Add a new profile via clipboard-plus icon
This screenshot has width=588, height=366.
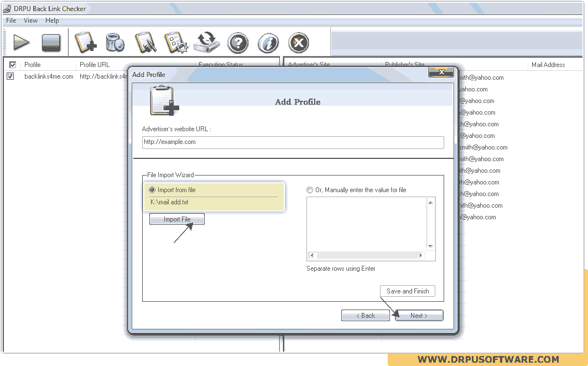86,42
